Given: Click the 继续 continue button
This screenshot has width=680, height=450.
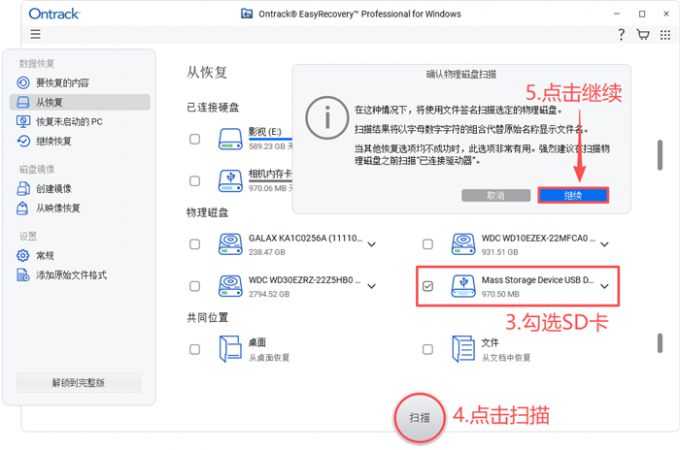Looking at the screenshot, I should tap(573, 196).
